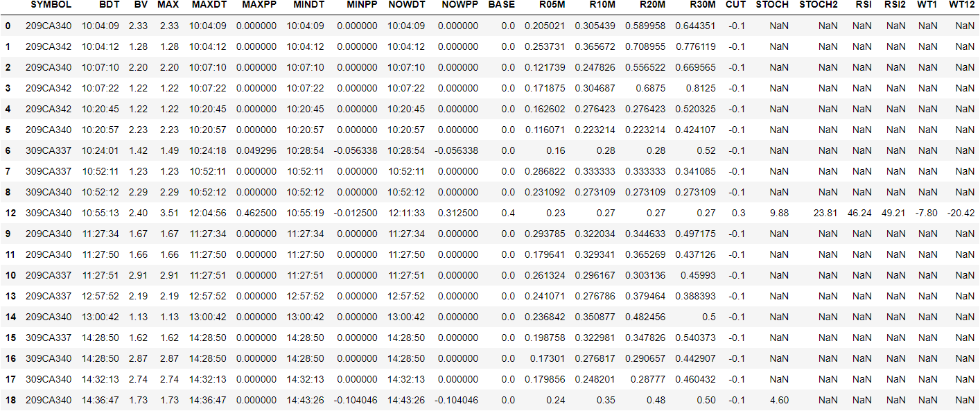Click MAXDT cell 10:24:18
980x411 pixels.
tap(208, 151)
